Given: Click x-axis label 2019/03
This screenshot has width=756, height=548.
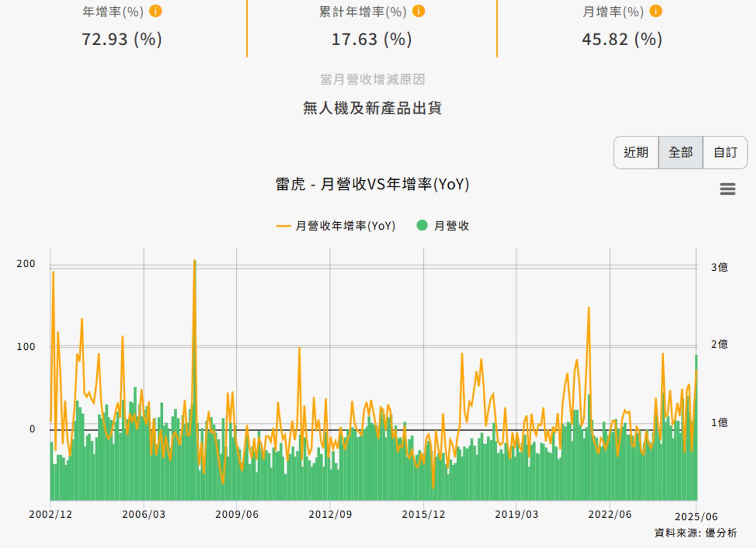Looking at the screenshot, I should [516, 514].
